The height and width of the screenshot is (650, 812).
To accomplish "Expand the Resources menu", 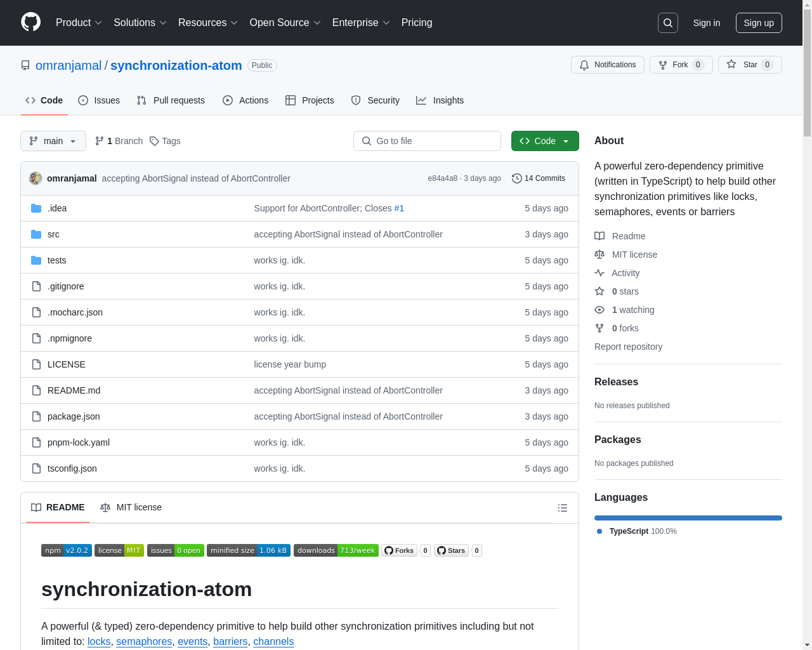I will [208, 23].
